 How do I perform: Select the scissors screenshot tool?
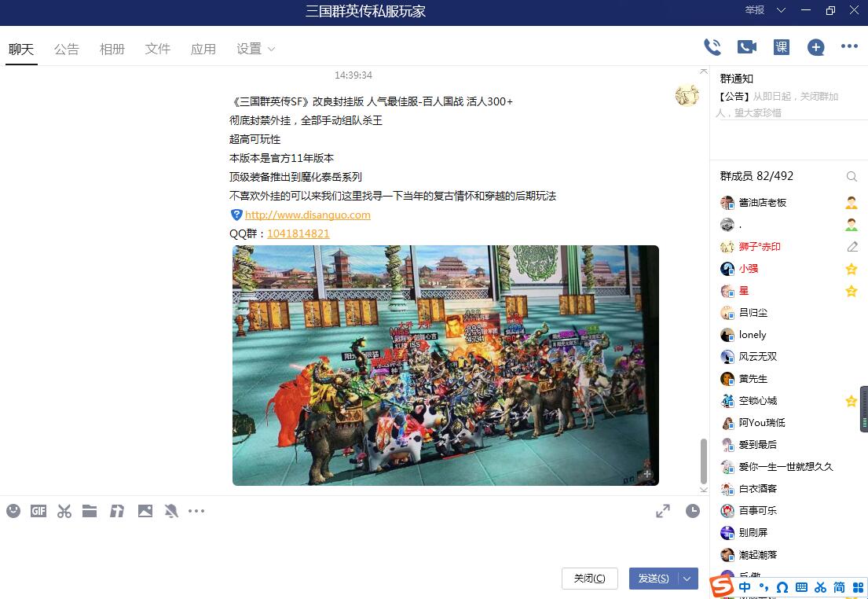point(64,511)
